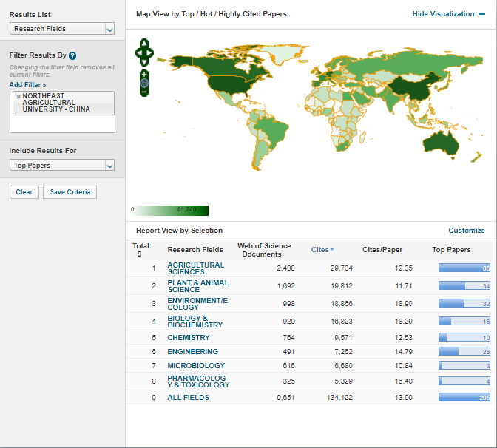This screenshot has width=497, height=448.
Task: Open Customize report view link
Action: click(x=467, y=231)
